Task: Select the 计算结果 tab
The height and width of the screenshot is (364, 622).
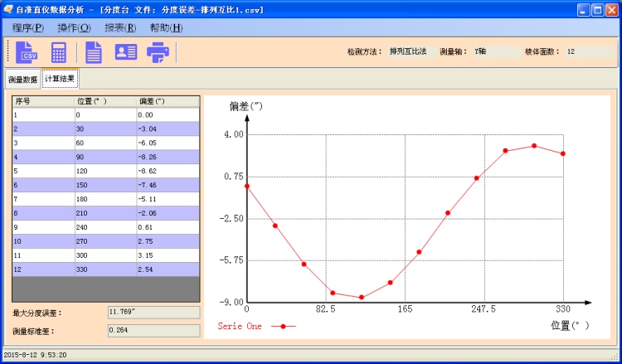Action: [x=60, y=79]
